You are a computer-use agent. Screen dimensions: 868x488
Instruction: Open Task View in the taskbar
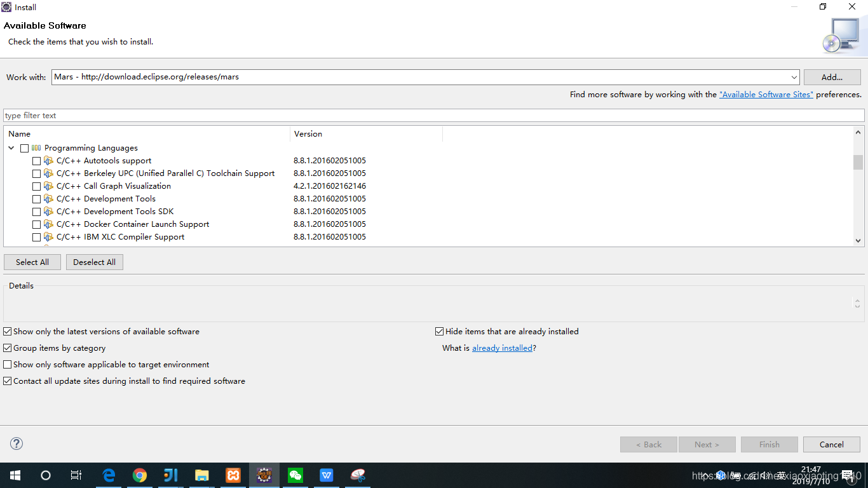[x=76, y=475]
